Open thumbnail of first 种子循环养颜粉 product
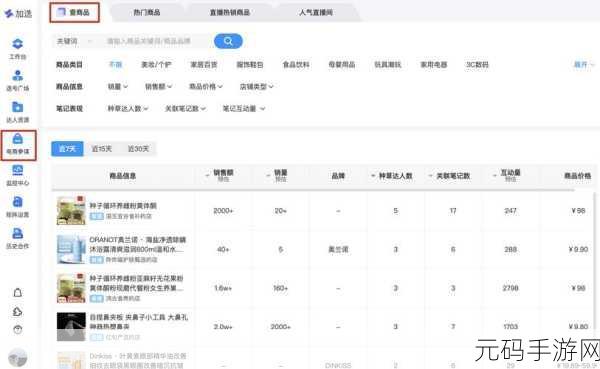 (x=71, y=210)
